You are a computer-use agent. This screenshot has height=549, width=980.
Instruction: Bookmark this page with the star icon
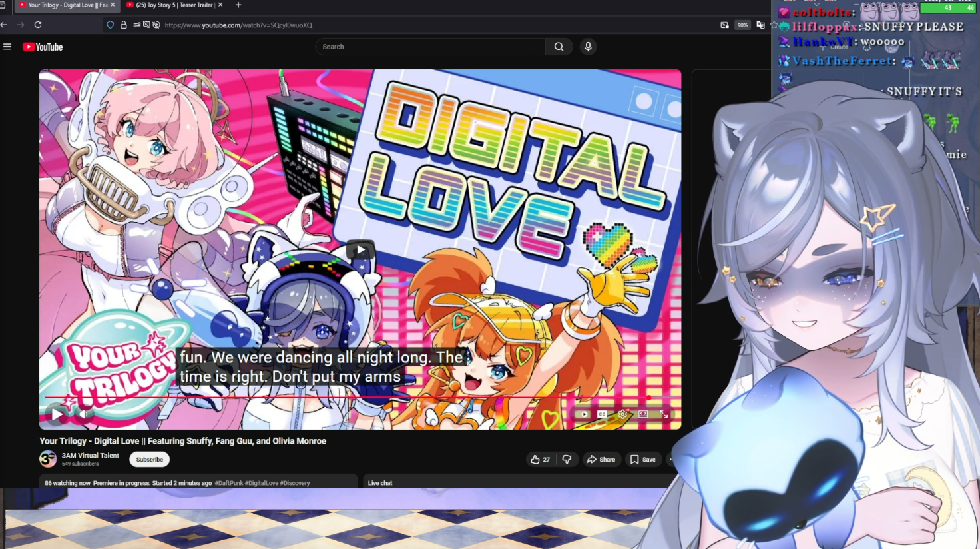coord(774,25)
